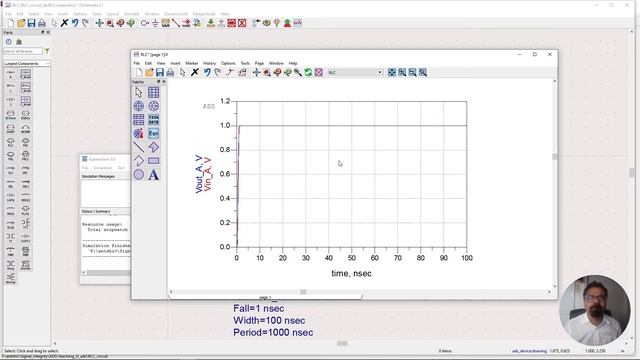Viewport: 640px width, 360px height.
Task: Select the 'time, nsec' axis label
Action: (351, 273)
